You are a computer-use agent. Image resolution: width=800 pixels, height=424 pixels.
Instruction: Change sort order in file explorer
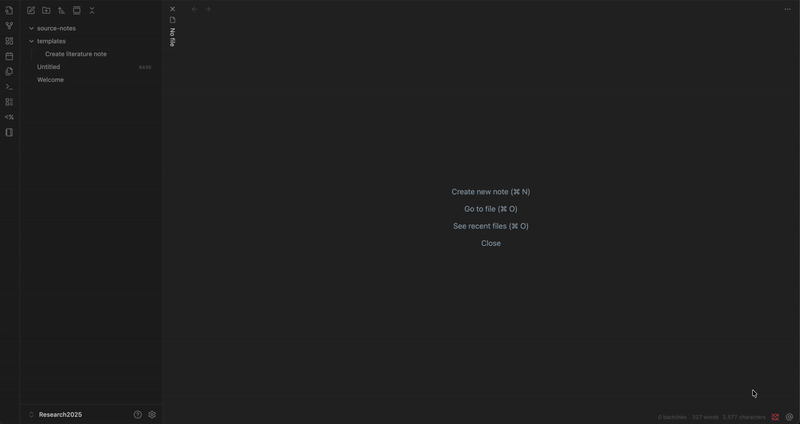tap(61, 10)
